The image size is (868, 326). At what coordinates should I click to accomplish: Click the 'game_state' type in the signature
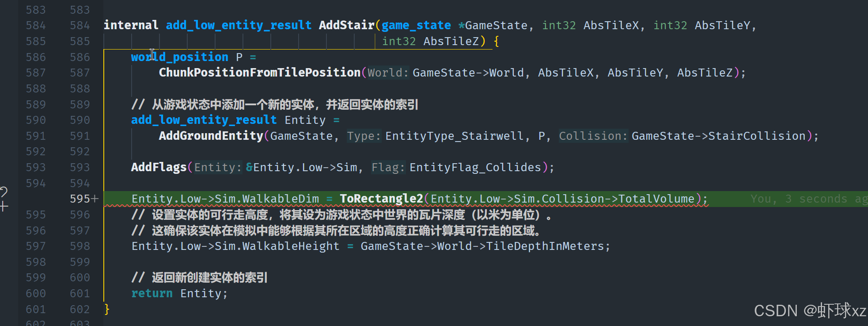(x=416, y=25)
